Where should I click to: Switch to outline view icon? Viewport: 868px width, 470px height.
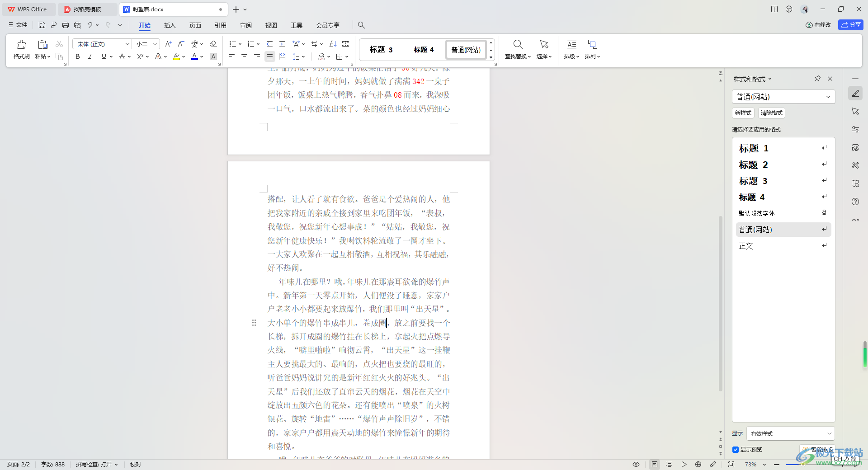(x=669, y=464)
